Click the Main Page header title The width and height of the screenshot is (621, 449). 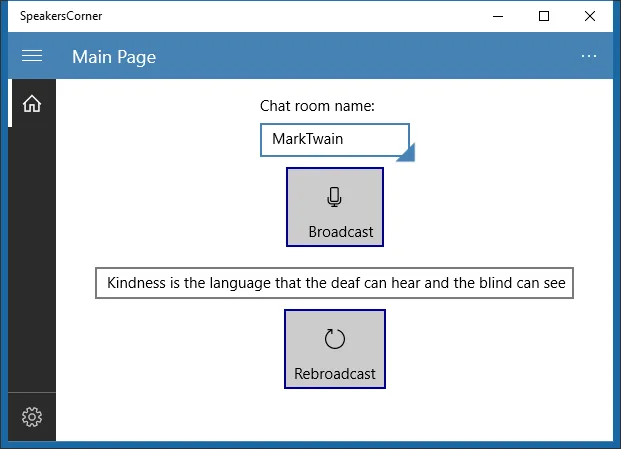click(114, 57)
